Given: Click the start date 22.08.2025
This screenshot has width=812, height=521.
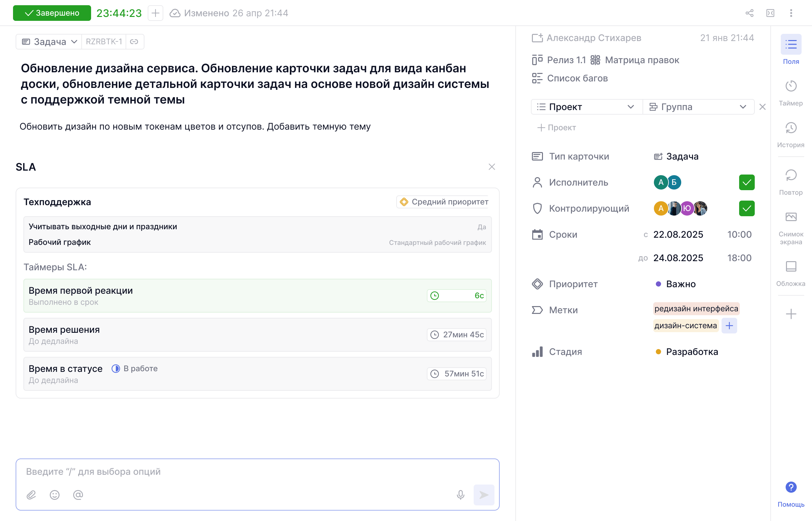Looking at the screenshot, I should pyautogui.click(x=678, y=234).
